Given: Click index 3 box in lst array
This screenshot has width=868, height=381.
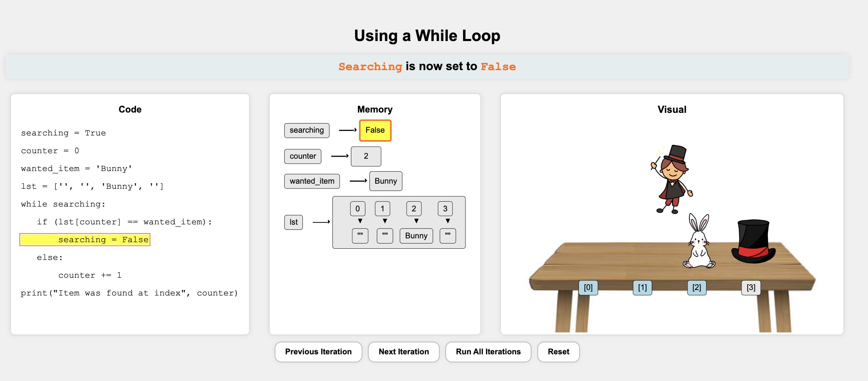Looking at the screenshot, I should point(445,209).
